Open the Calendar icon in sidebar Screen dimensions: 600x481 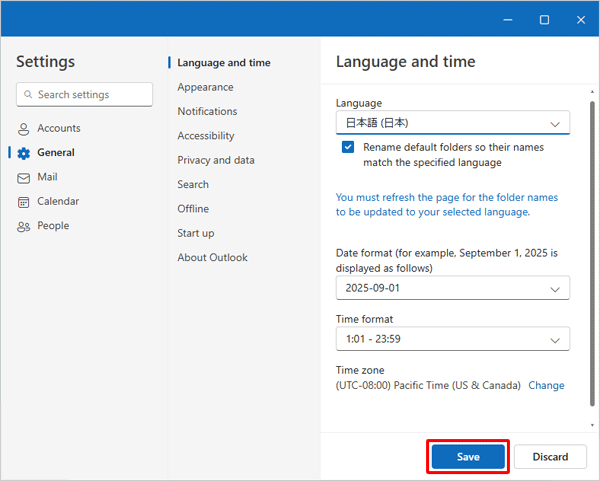[23, 202]
